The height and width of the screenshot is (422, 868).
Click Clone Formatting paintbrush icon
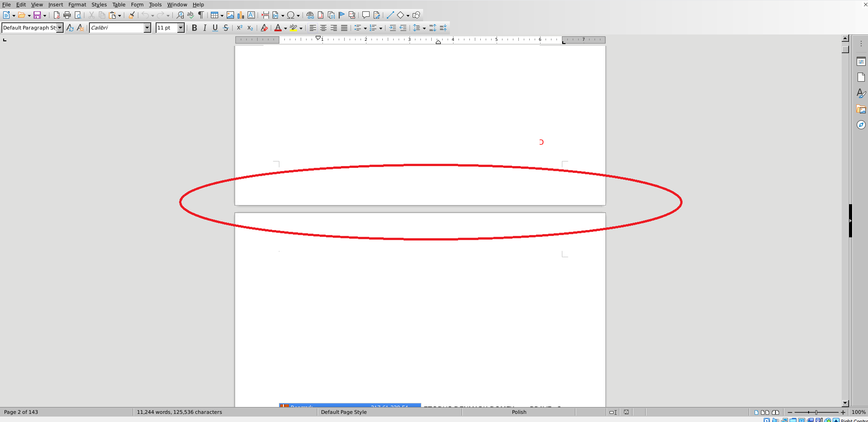tap(132, 15)
